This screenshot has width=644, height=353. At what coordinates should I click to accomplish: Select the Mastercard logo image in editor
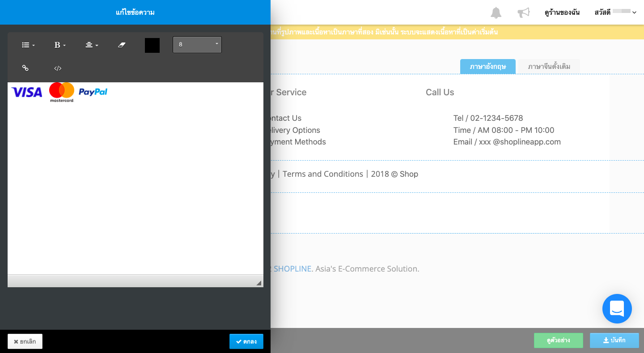tap(62, 92)
